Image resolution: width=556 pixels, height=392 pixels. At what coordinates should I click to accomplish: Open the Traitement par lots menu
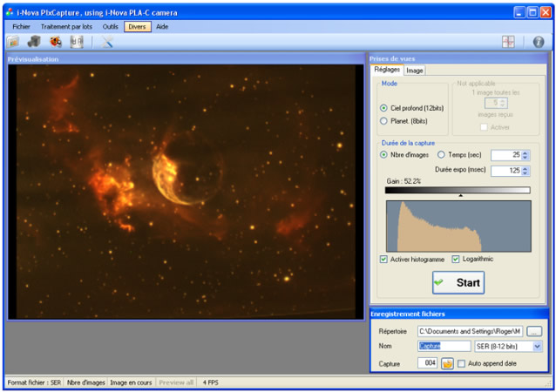pyautogui.click(x=68, y=26)
